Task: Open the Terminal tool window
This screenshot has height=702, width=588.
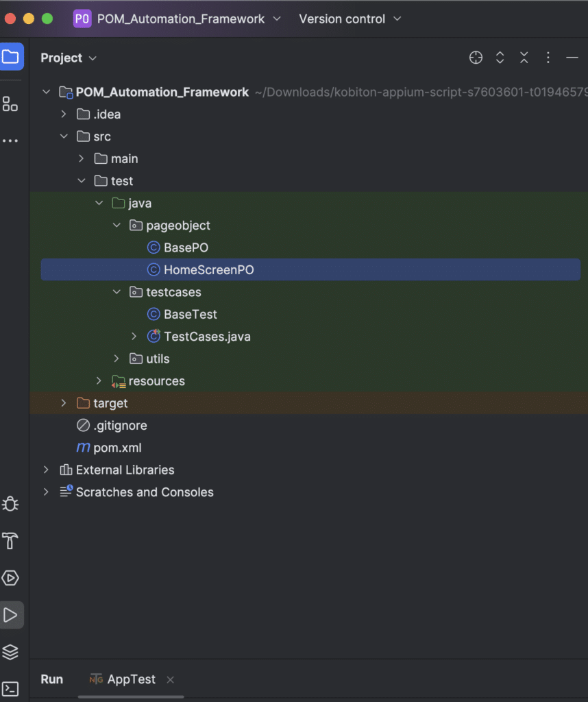Action: (10, 689)
